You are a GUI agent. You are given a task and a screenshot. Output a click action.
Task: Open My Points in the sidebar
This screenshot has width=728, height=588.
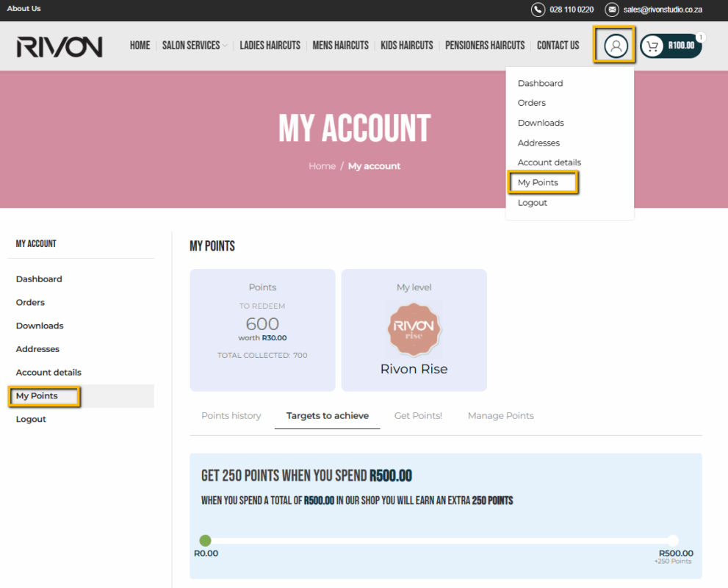[37, 395]
